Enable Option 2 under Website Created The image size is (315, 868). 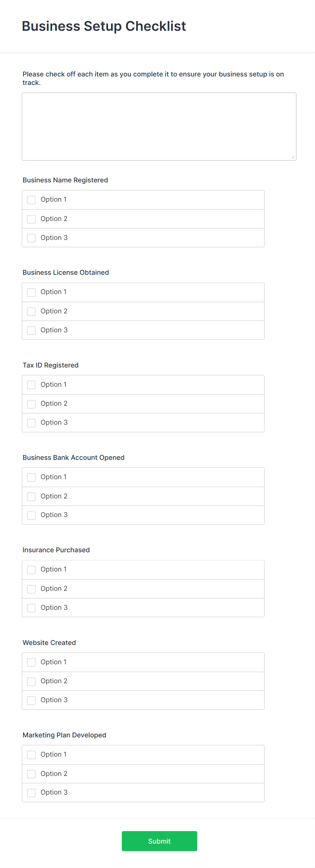(31, 681)
